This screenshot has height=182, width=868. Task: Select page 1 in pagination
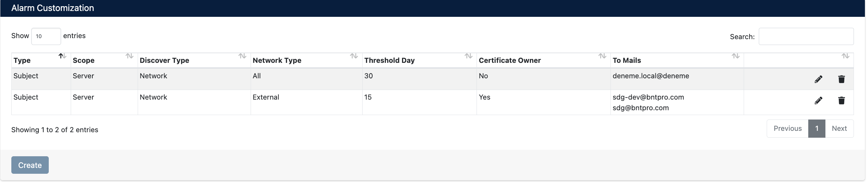click(x=816, y=128)
